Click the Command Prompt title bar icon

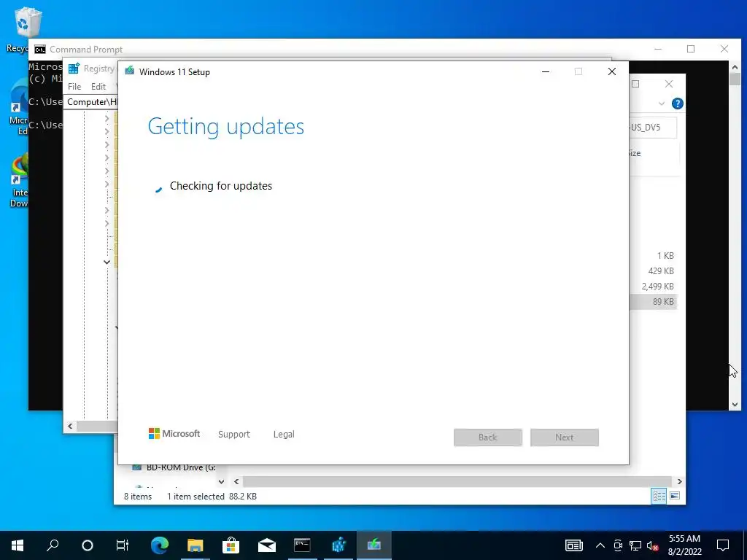coord(40,50)
